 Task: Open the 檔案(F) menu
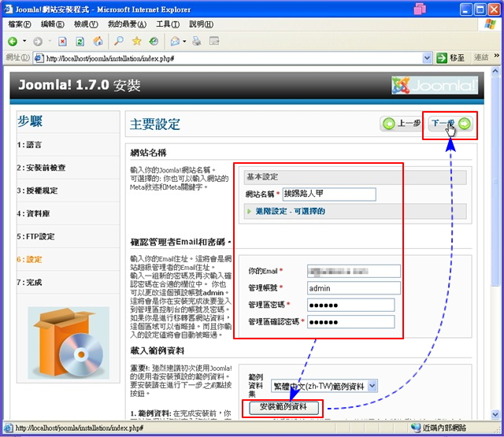pyautogui.click(x=20, y=24)
